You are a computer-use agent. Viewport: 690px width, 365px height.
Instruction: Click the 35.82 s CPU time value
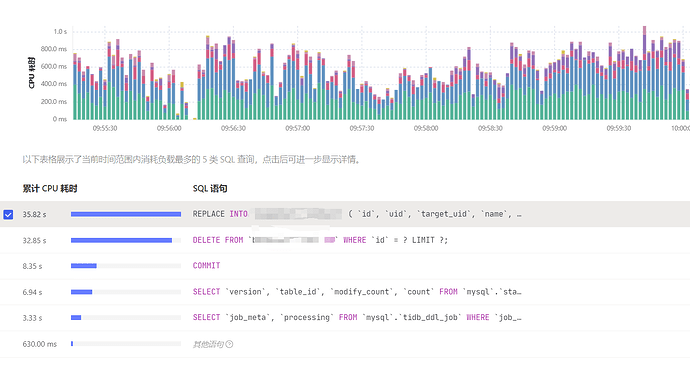pos(34,214)
